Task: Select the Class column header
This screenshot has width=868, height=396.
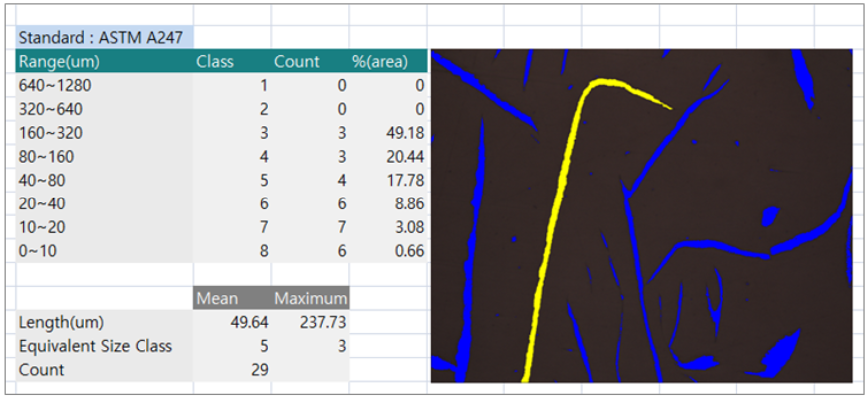Action: tap(232, 61)
